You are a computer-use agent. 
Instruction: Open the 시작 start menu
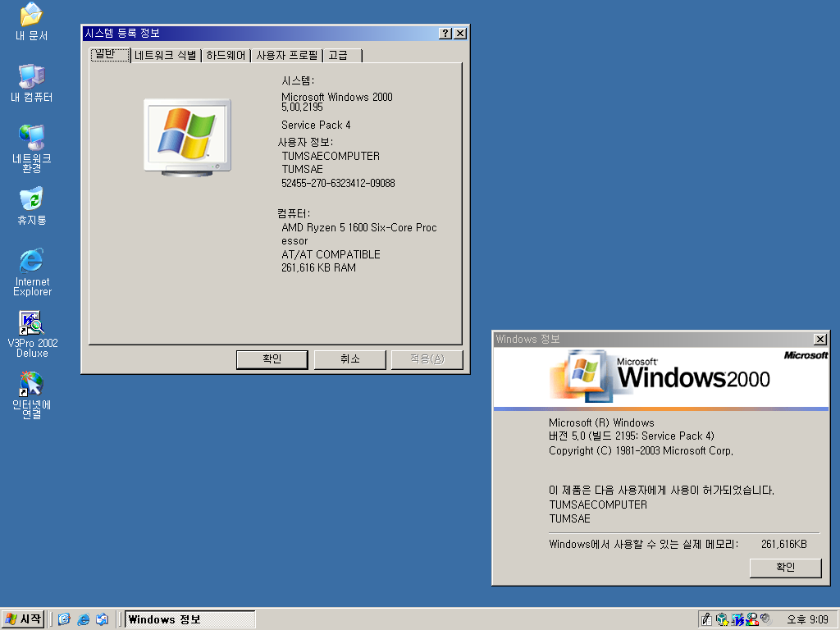click(22, 619)
